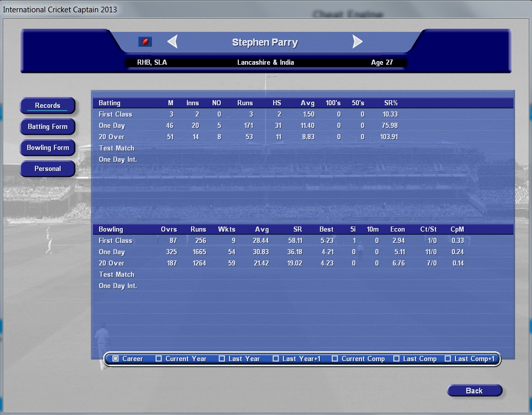This screenshot has width=532, height=415.
Task: Go to next player with right arrow
Action: (x=357, y=42)
